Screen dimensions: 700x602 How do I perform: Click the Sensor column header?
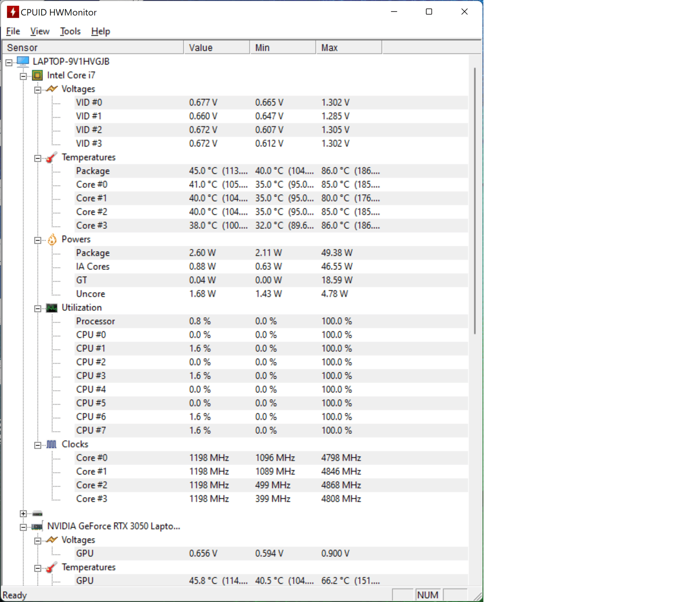pos(93,48)
